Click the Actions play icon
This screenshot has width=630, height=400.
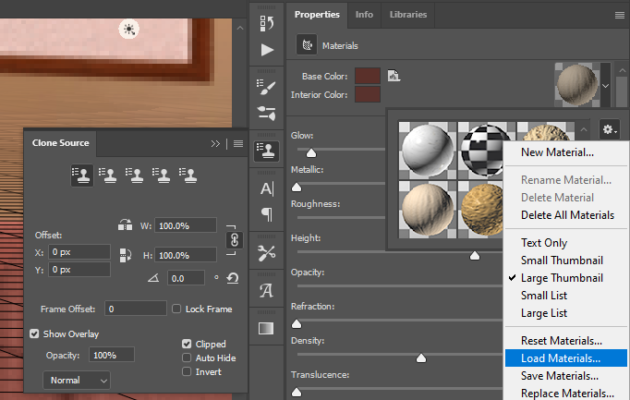267,49
